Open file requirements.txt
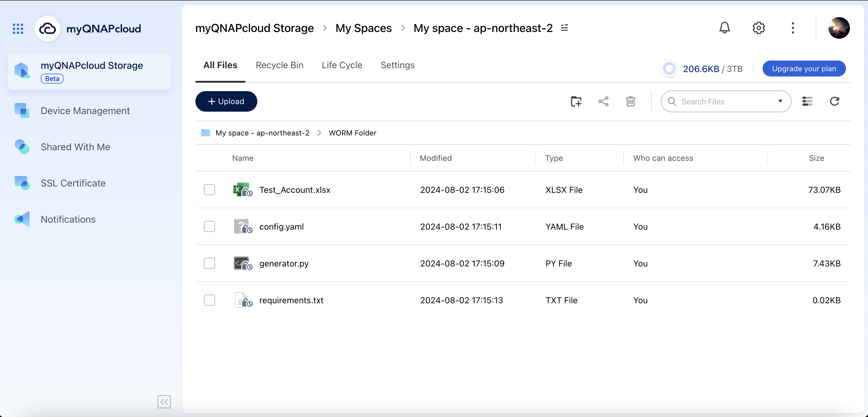This screenshot has height=417, width=868. [x=291, y=300]
